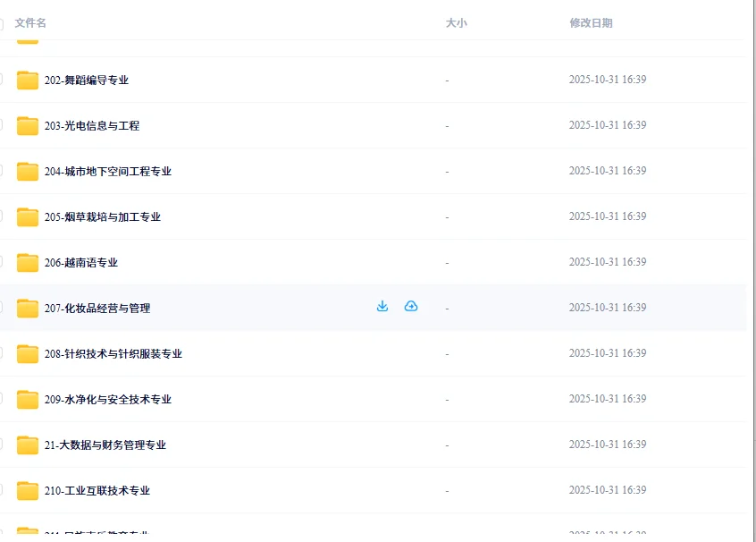Click the save-to-cloud icon on 207-化妆品经营与管理 row
Screen dimensions: 756x542
[411, 307]
